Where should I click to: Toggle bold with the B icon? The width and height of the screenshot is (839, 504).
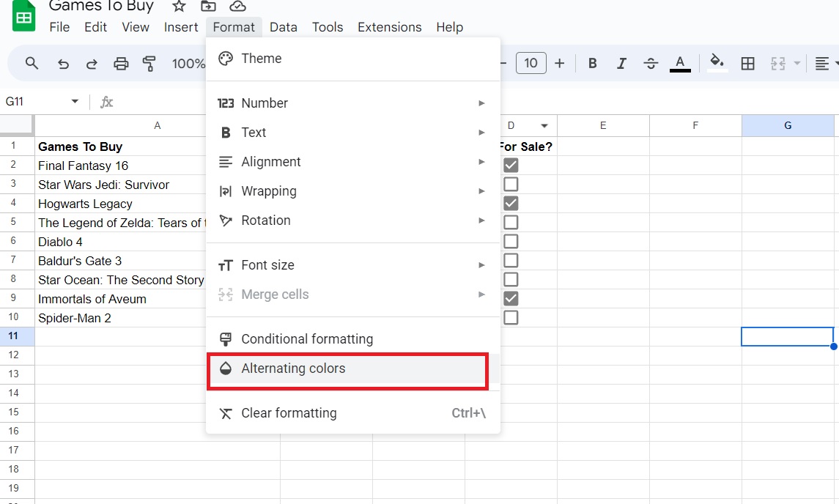[x=592, y=63]
